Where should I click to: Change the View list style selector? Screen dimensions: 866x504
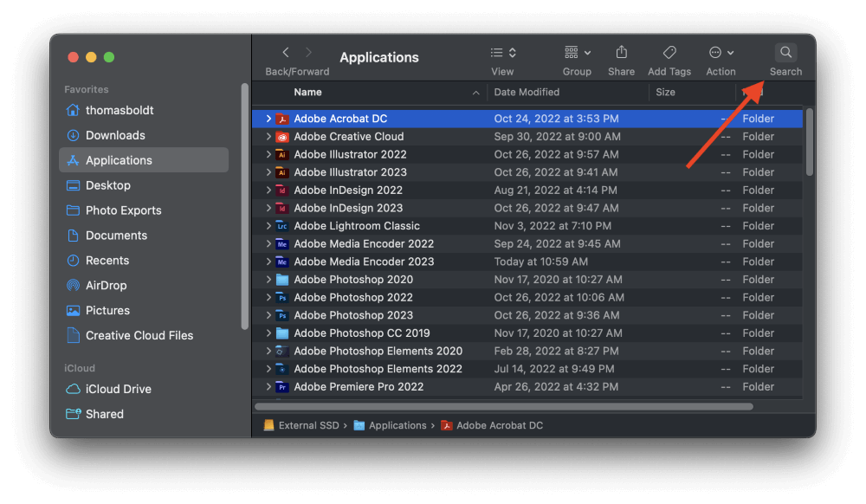tap(503, 53)
